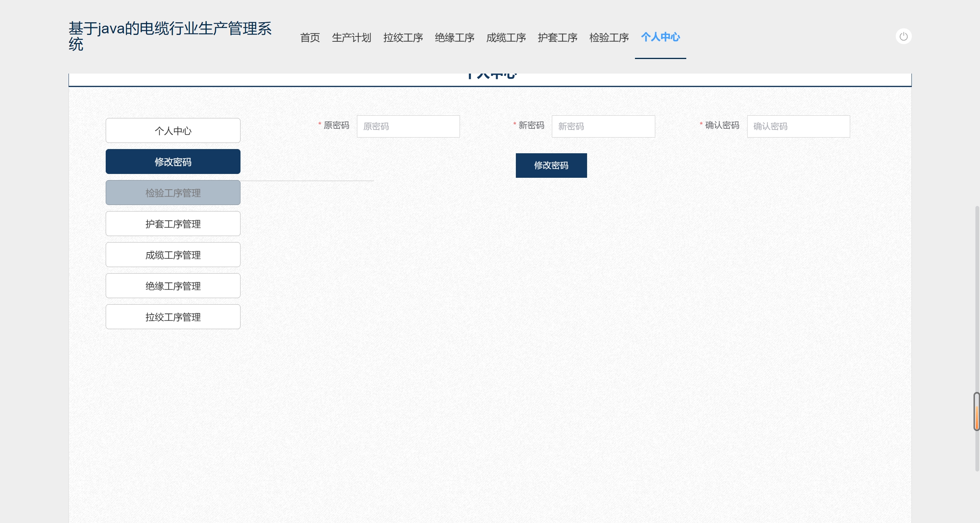
Task: Submit with the 修改密码 form button
Action: coord(551,166)
